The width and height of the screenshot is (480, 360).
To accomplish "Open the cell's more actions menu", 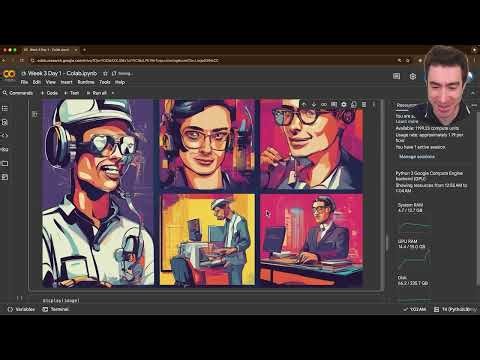I will point(374,104).
